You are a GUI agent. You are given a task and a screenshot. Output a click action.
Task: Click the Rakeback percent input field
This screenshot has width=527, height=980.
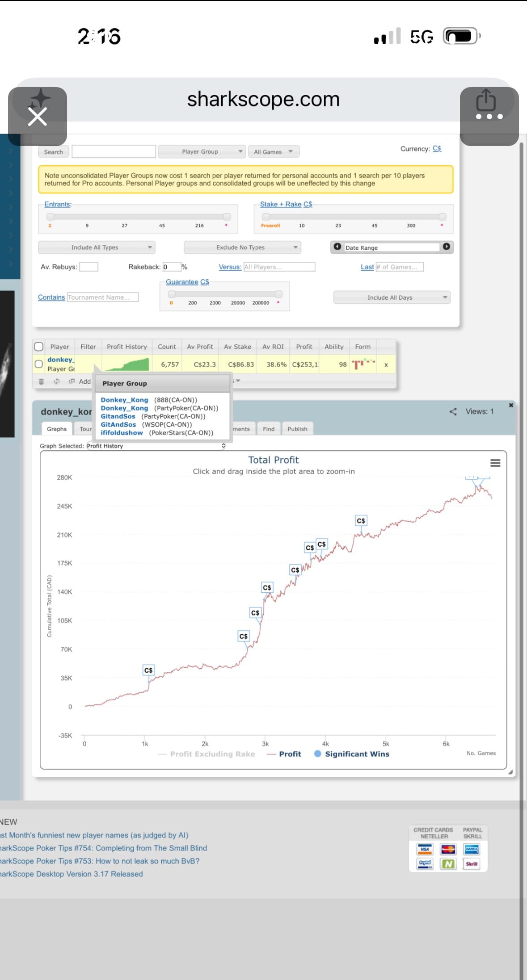[x=172, y=267]
